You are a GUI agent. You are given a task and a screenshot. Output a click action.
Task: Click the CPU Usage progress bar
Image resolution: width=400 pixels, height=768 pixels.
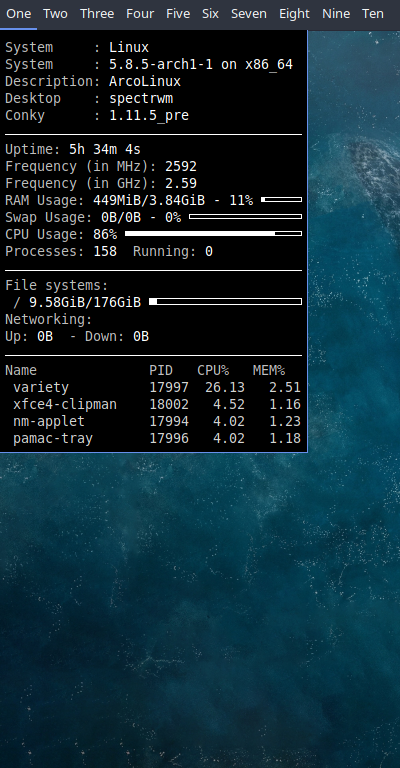pos(213,234)
